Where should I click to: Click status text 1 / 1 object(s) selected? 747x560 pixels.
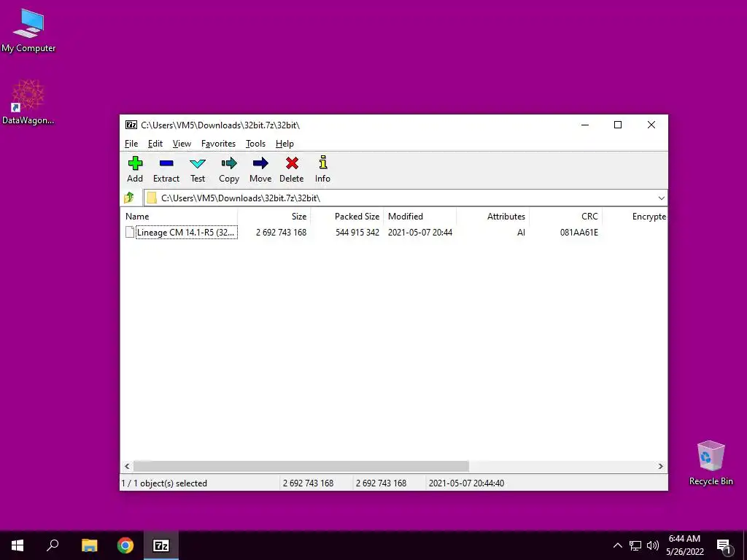[x=164, y=483]
